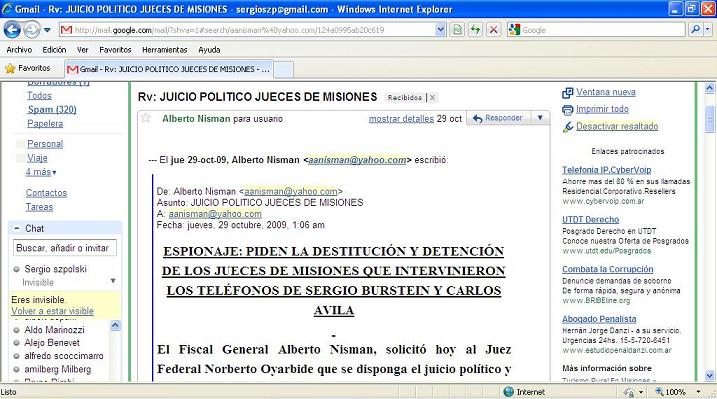Remove the Recibidos label with x
717x399 pixels.
[x=432, y=98]
